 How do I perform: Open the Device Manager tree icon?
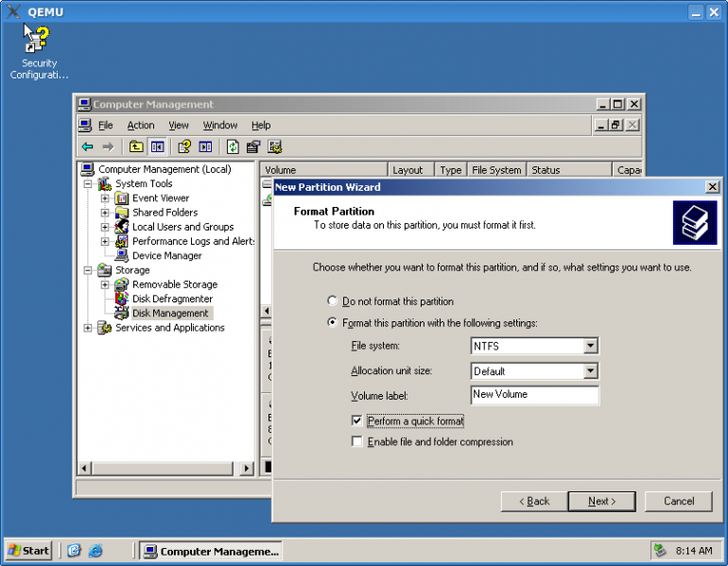[121, 256]
